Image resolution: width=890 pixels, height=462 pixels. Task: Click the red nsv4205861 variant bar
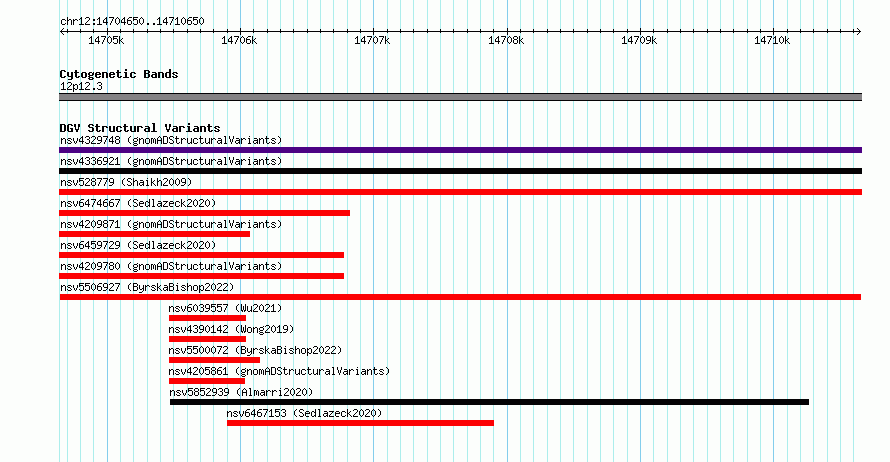point(207,381)
